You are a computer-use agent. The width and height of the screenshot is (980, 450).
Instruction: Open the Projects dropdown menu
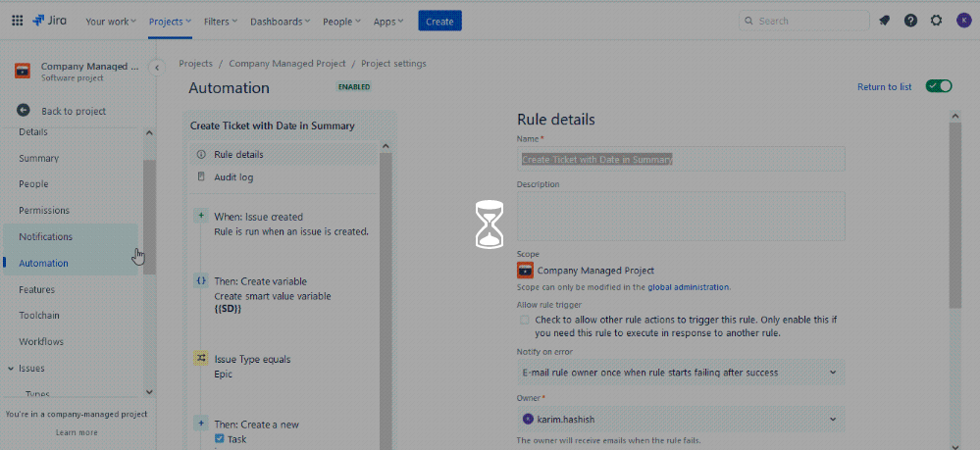tap(170, 22)
